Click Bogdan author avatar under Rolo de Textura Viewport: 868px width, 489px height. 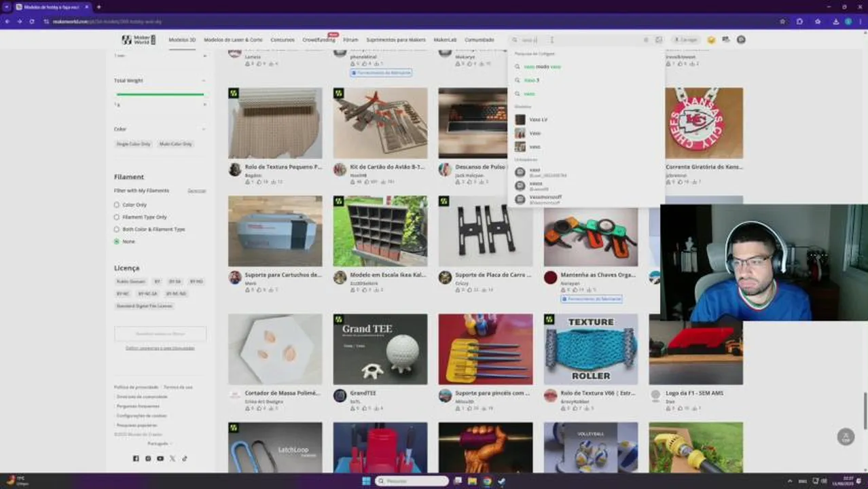pyautogui.click(x=234, y=170)
